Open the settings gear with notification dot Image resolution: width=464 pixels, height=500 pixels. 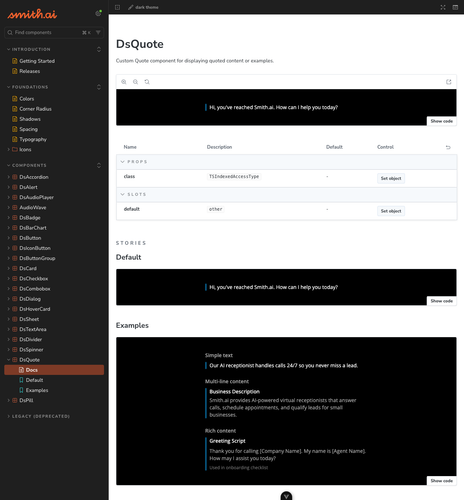tap(98, 13)
